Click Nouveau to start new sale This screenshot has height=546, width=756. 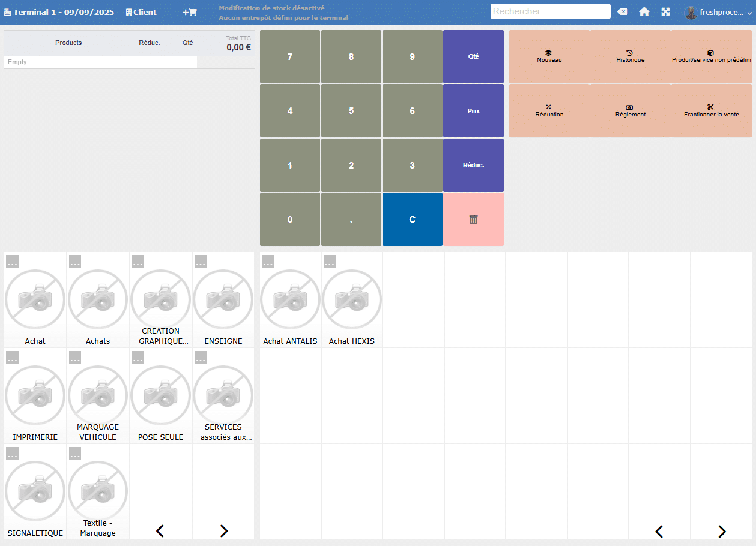[549, 57]
